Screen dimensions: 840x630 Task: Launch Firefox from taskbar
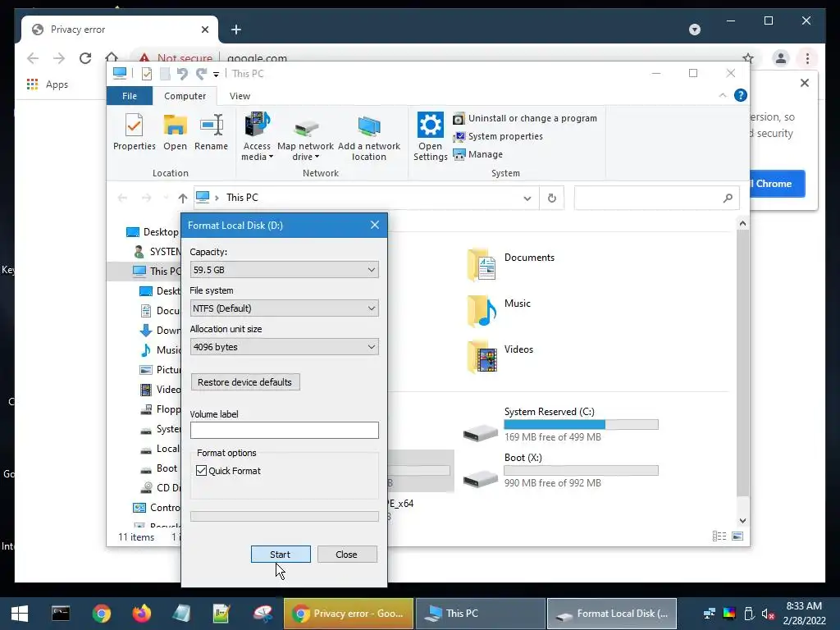click(142, 614)
